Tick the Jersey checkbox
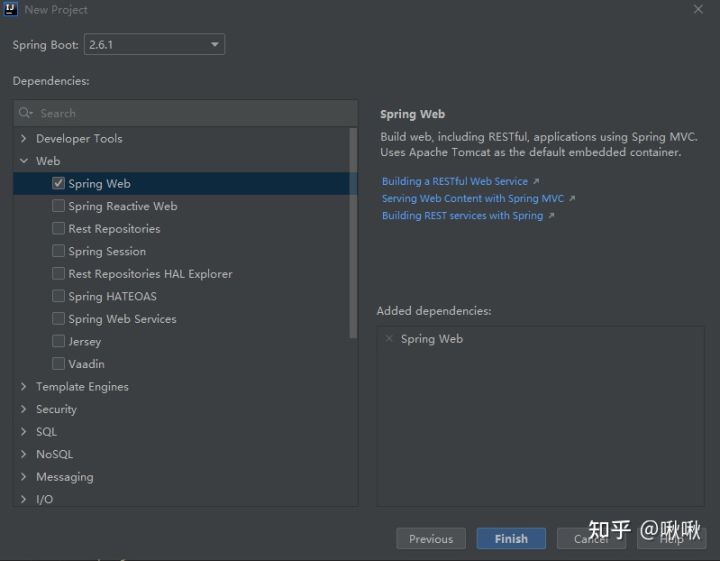Viewport: 720px width, 561px height. pos(58,341)
